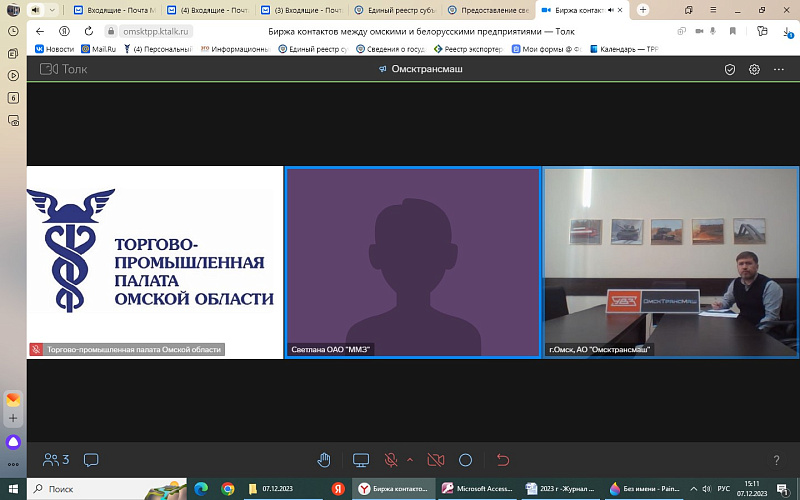This screenshot has width=800, height=500.
Task: Open meeting security shield icon
Action: pyautogui.click(x=730, y=69)
